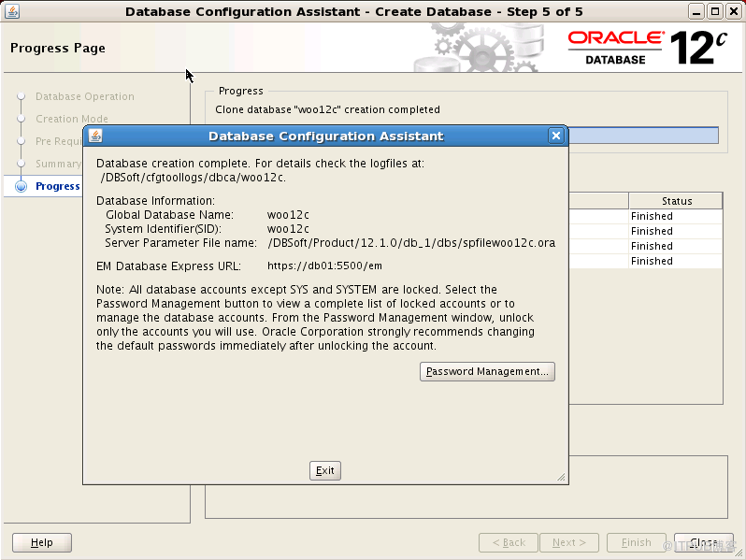This screenshot has width=746, height=560.
Task: Click the Status column header
Action: coord(676,201)
